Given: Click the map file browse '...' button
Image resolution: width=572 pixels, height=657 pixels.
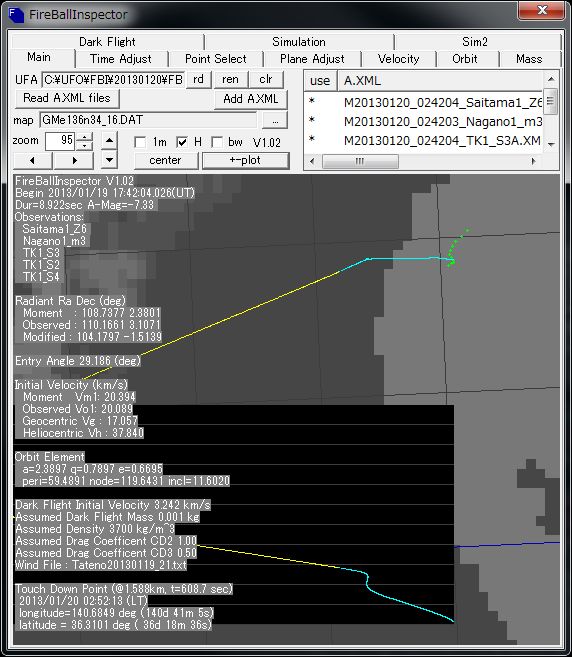Looking at the screenshot, I should pos(275,121).
